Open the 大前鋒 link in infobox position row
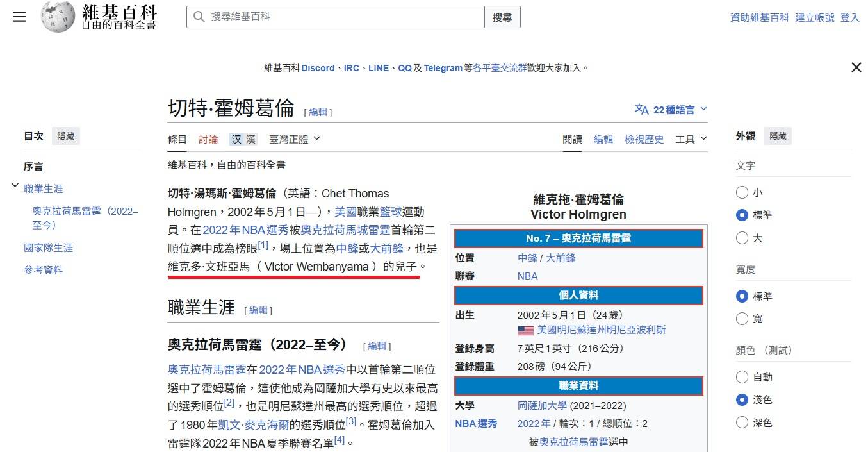Viewport: 868px width, 452px height. point(561,258)
